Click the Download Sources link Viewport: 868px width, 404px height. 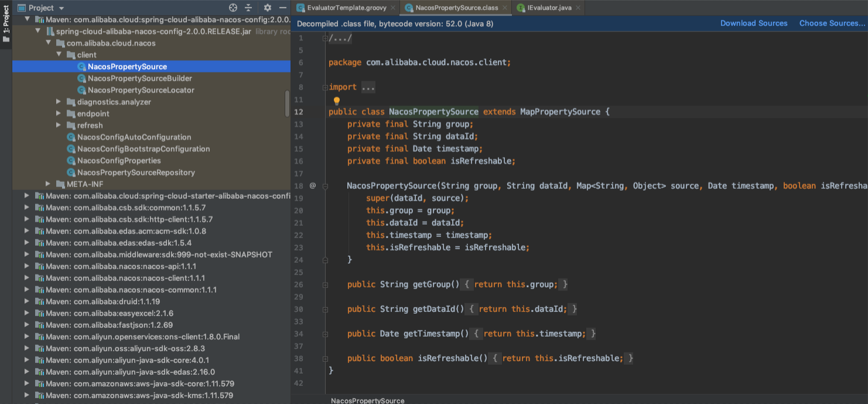click(754, 23)
